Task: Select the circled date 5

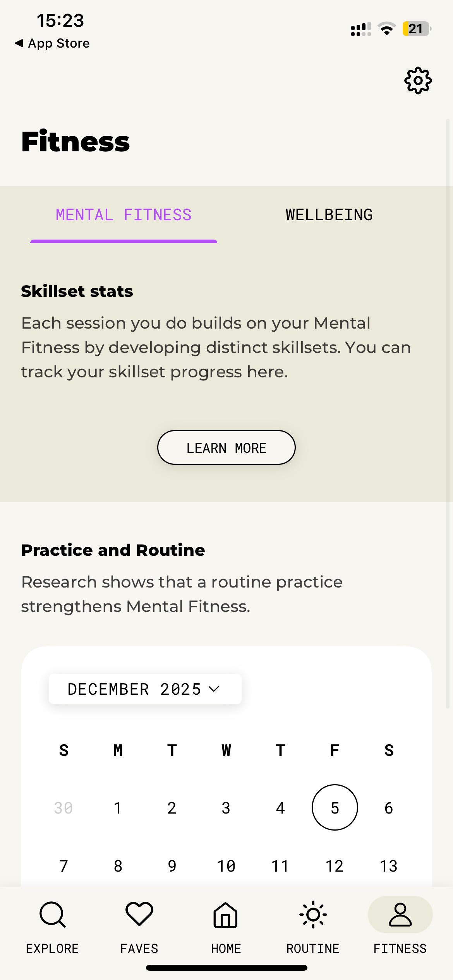Action: (335, 808)
